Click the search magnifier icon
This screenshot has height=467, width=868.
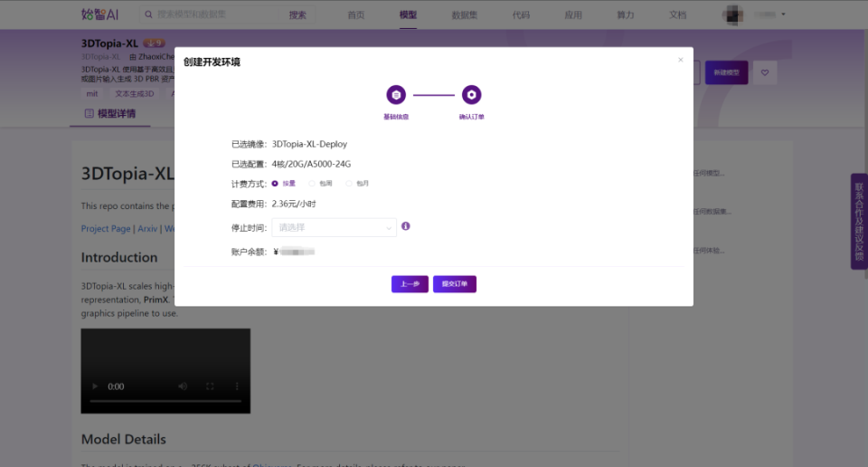coord(148,14)
